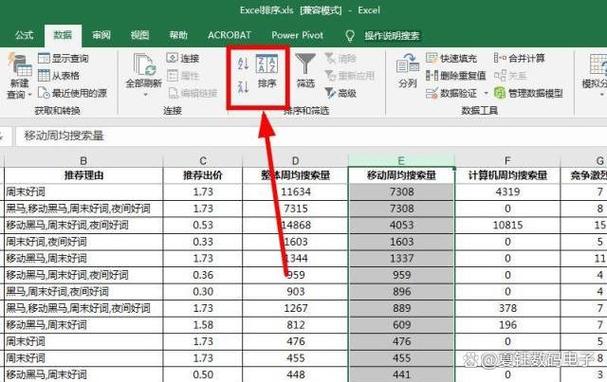Screen dimensions: 607x382
Task: Click cell with value 14868
Action: pyautogui.click(x=295, y=225)
